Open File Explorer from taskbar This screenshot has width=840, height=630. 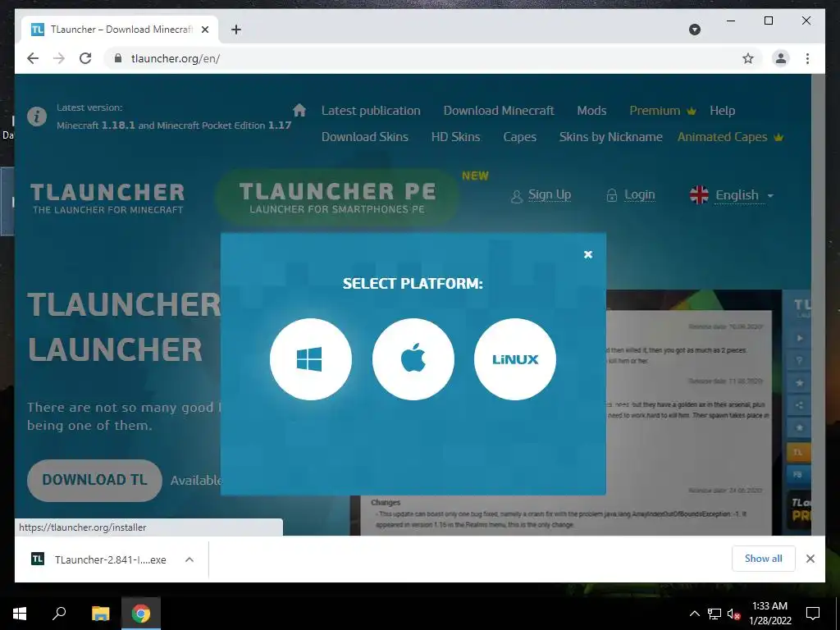coord(100,614)
